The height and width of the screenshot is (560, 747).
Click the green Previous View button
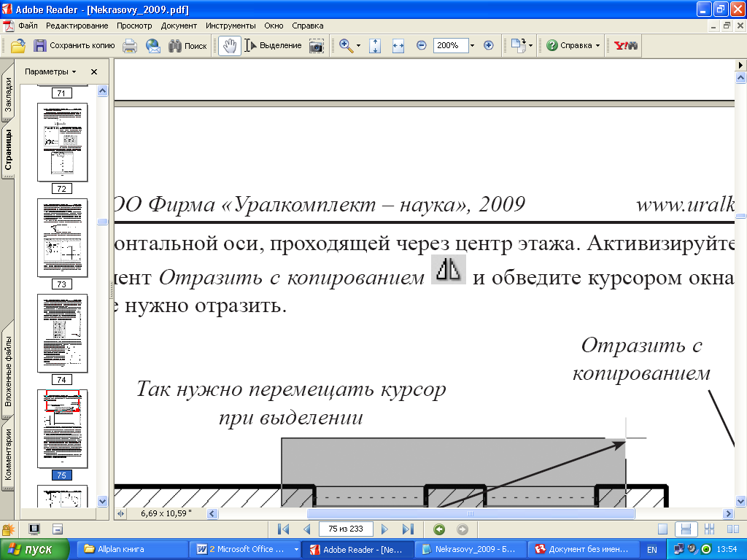pyautogui.click(x=439, y=529)
